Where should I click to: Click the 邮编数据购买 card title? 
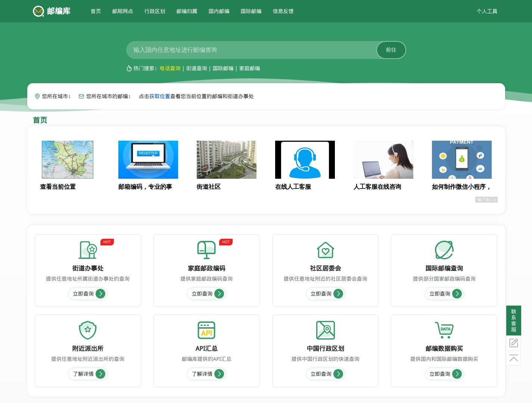click(444, 349)
